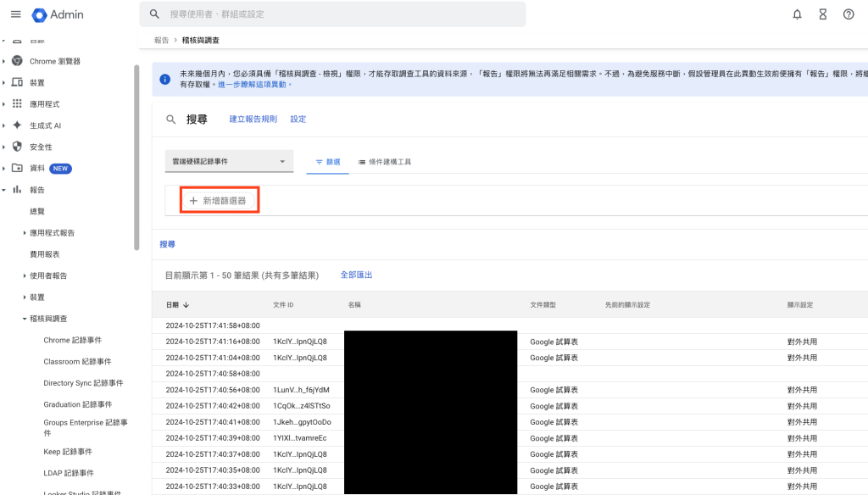
Task: Switch to the 條件建構工具 tab
Action: click(x=385, y=162)
